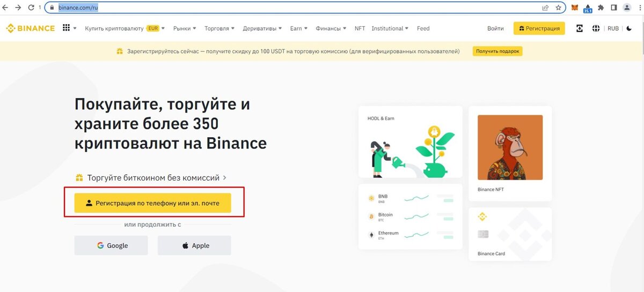Open the language globe selector

pos(596,28)
